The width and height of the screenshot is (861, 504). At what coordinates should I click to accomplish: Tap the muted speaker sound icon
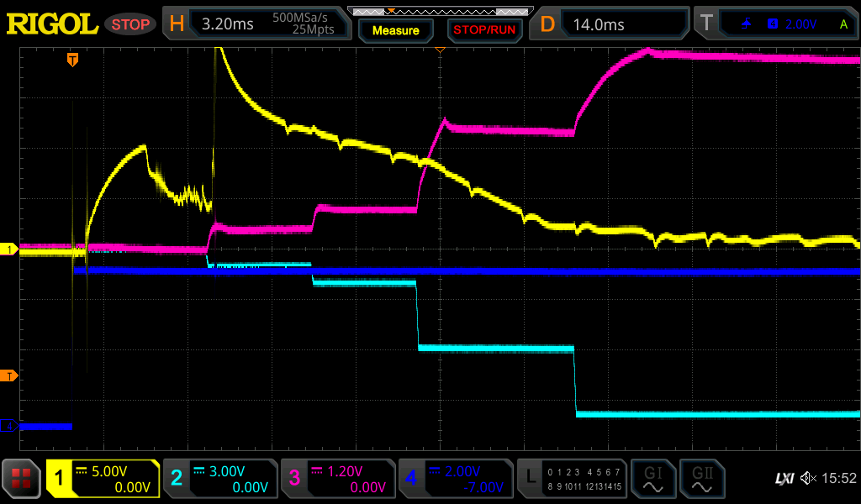coord(807,479)
